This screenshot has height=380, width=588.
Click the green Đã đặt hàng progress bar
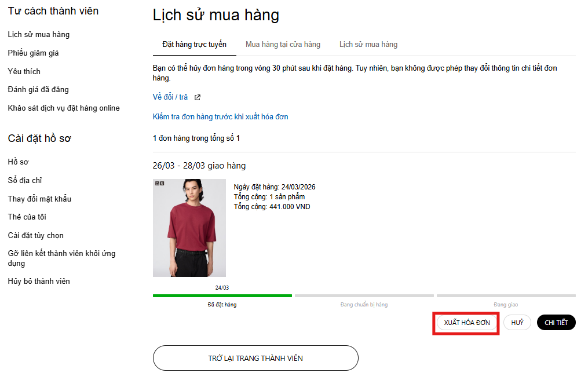pyautogui.click(x=222, y=295)
